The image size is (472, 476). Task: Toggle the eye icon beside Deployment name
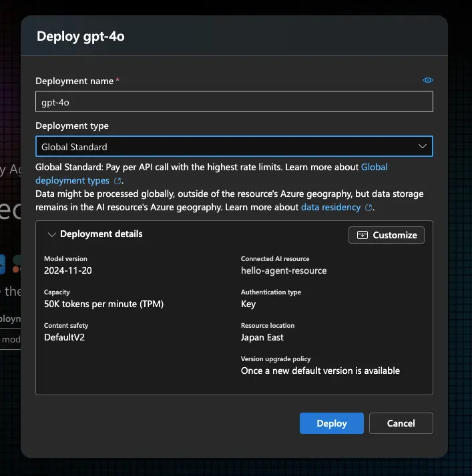(428, 80)
